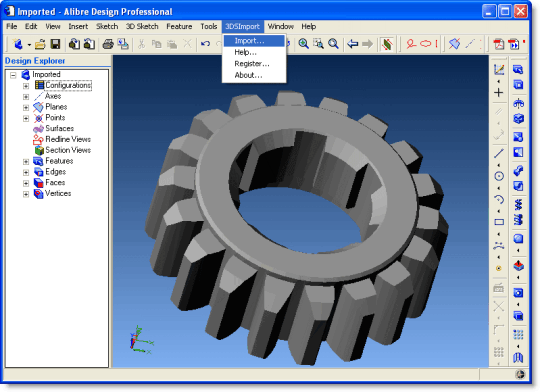This screenshot has width=540, height=392.
Task: Click the Cut scissors icon
Action: 142,44
